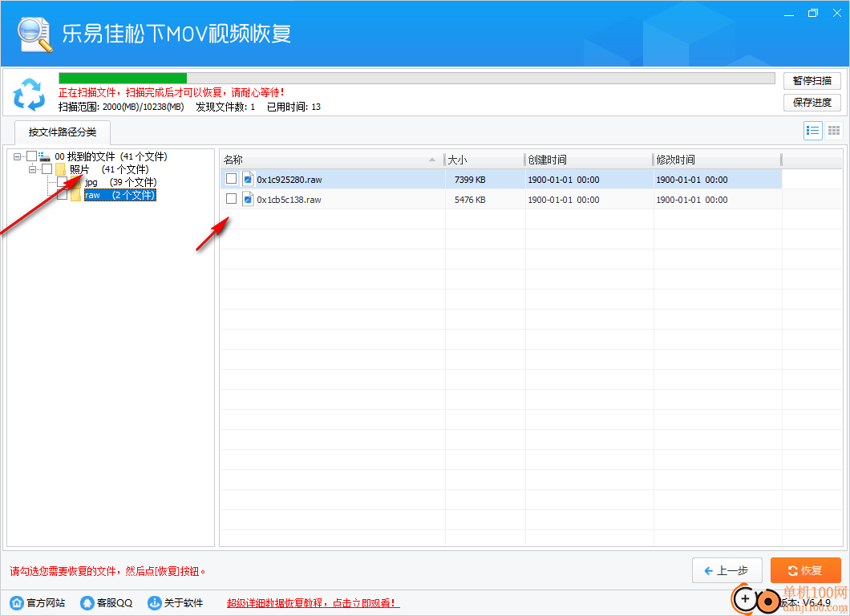Open the 客服QQ link
The image size is (850, 616).
(115, 603)
